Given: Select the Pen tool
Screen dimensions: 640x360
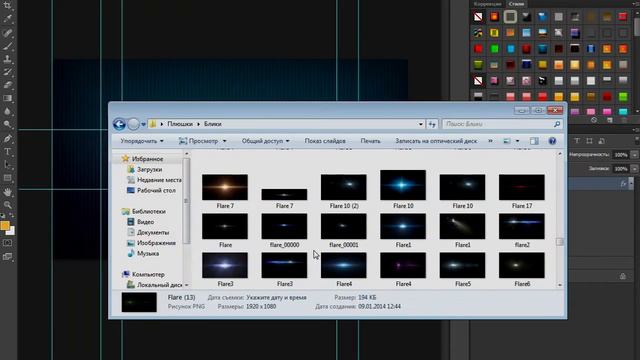Looking at the screenshot, I should [7, 138].
